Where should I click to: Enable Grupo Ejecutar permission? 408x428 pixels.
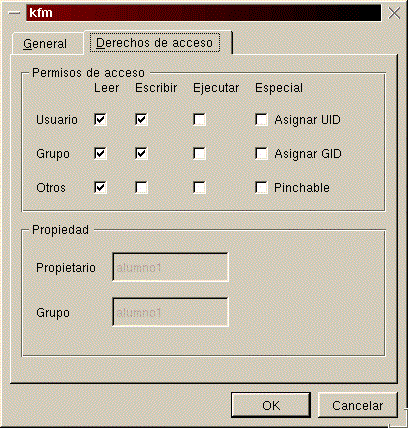click(199, 153)
